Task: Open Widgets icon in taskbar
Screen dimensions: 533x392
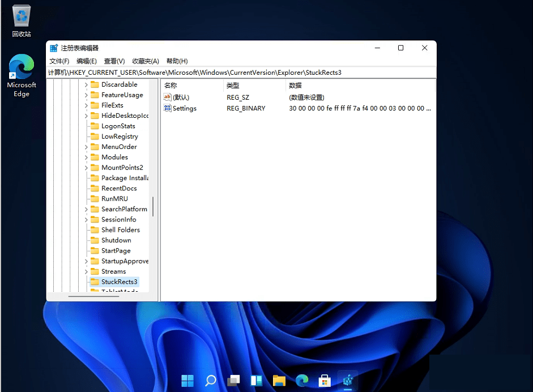Action: pyautogui.click(x=256, y=380)
